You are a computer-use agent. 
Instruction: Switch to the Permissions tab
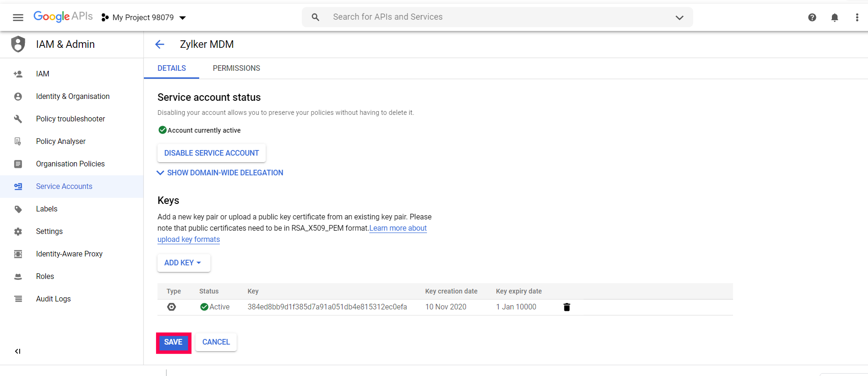tap(236, 68)
